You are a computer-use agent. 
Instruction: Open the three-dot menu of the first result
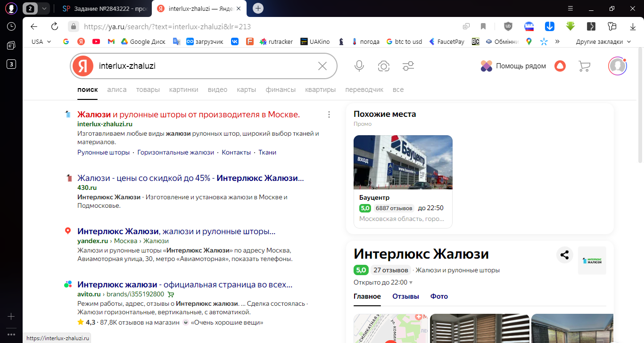pyautogui.click(x=329, y=114)
